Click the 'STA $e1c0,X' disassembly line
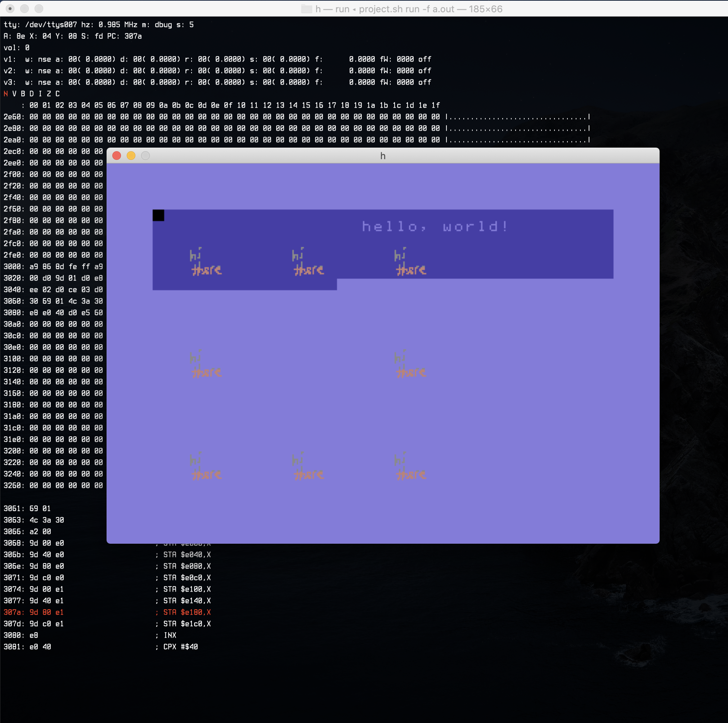The height and width of the screenshot is (723, 728). click(x=187, y=624)
